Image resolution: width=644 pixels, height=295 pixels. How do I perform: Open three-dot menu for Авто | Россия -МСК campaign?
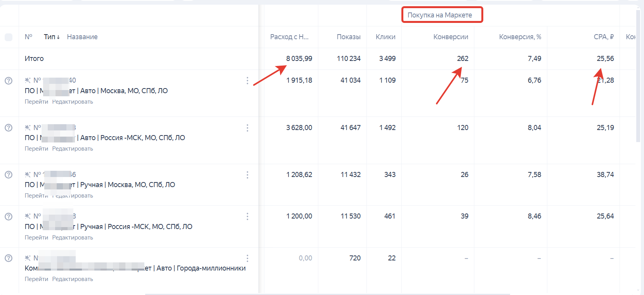coord(247,128)
